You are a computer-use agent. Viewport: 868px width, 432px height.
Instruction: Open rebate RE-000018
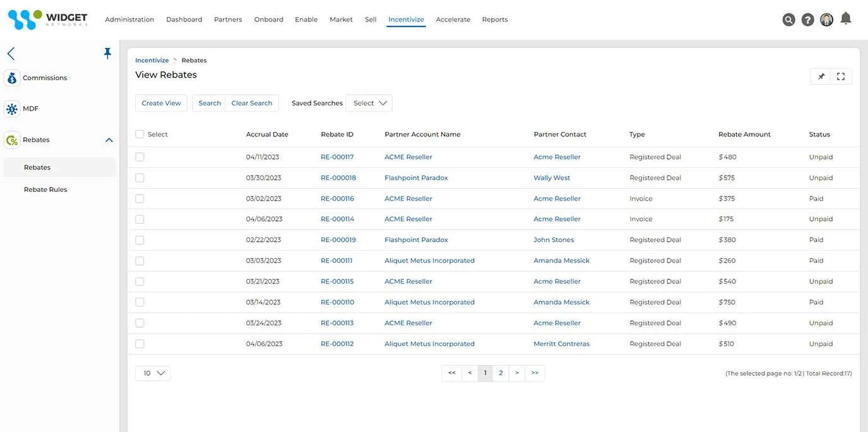(x=338, y=178)
